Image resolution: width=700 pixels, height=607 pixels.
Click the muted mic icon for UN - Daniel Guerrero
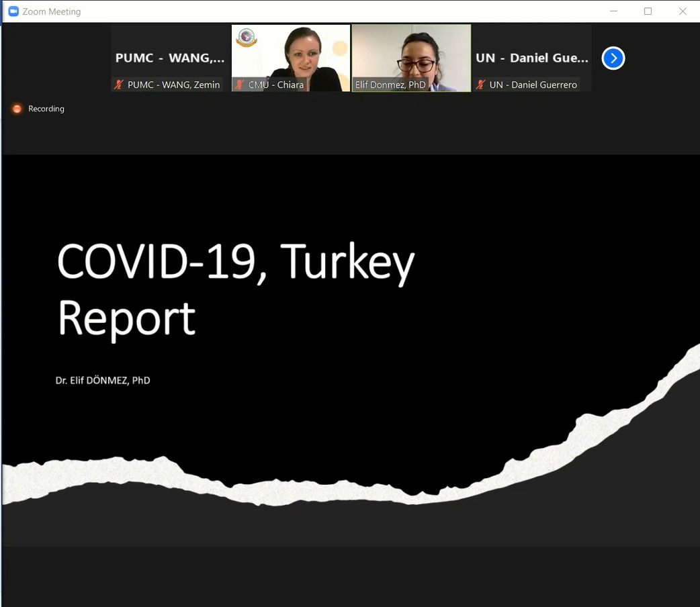[480, 85]
